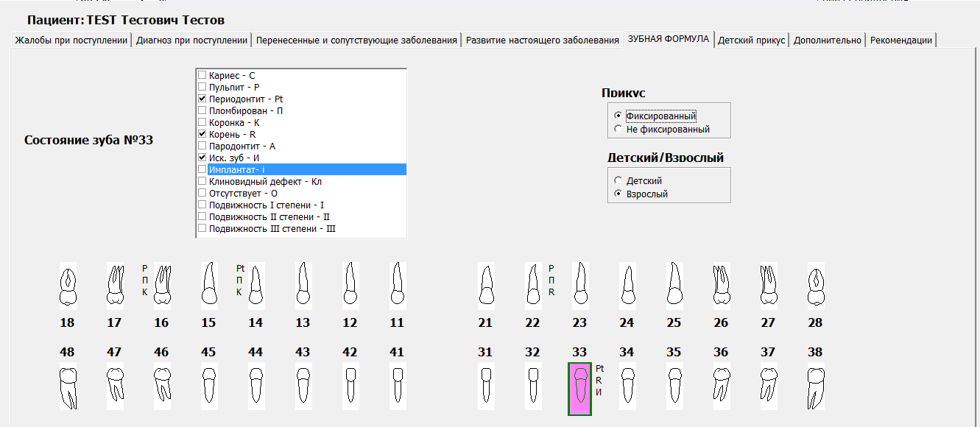
Task: Uncheck Периодонтит - Pt checkbox
Action: coord(202,99)
